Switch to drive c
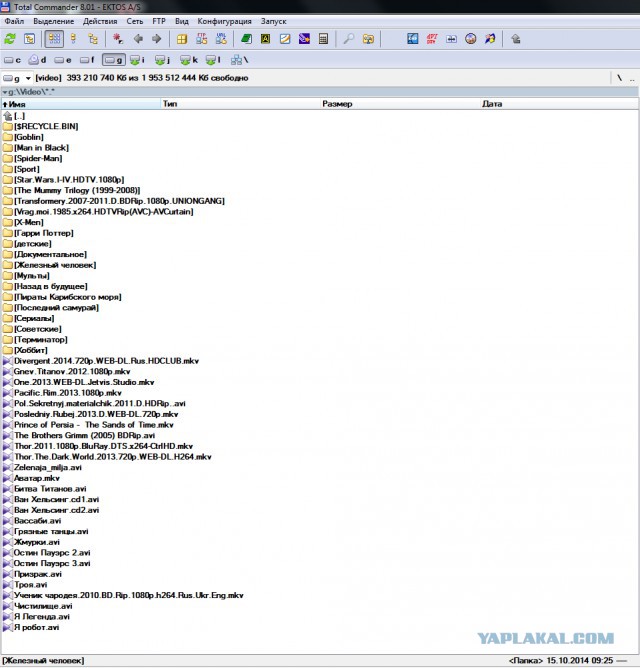The height and width of the screenshot is (668, 640). [x=12, y=60]
